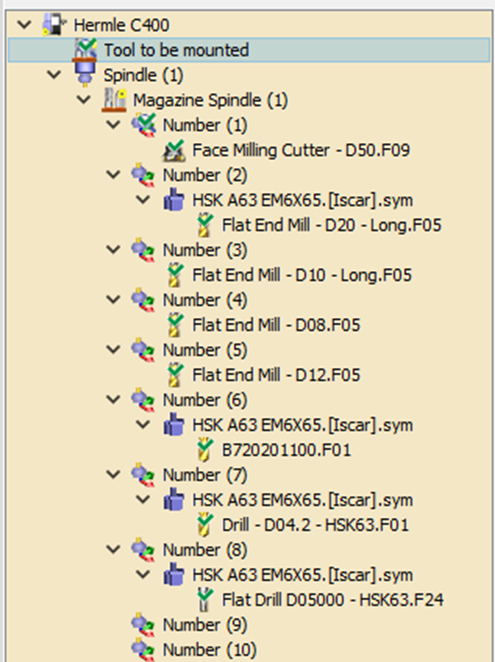495x662 pixels.
Task: Select the 'Hermle C400' label
Action: 122,25
